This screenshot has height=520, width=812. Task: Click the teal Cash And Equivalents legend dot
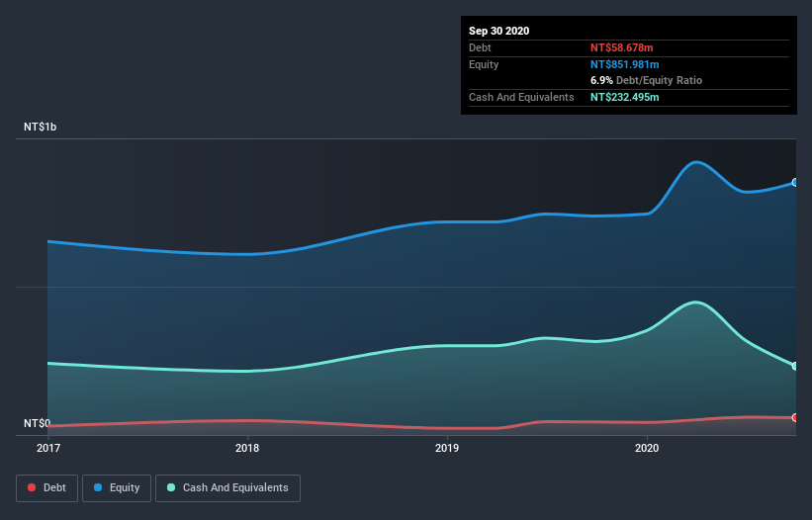(171, 487)
